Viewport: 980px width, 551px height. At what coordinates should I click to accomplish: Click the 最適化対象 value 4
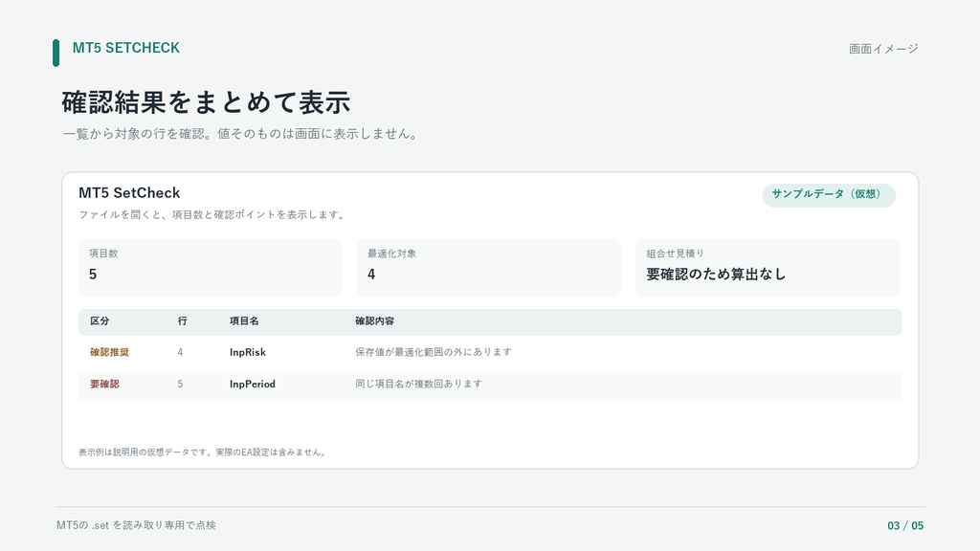click(371, 275)
